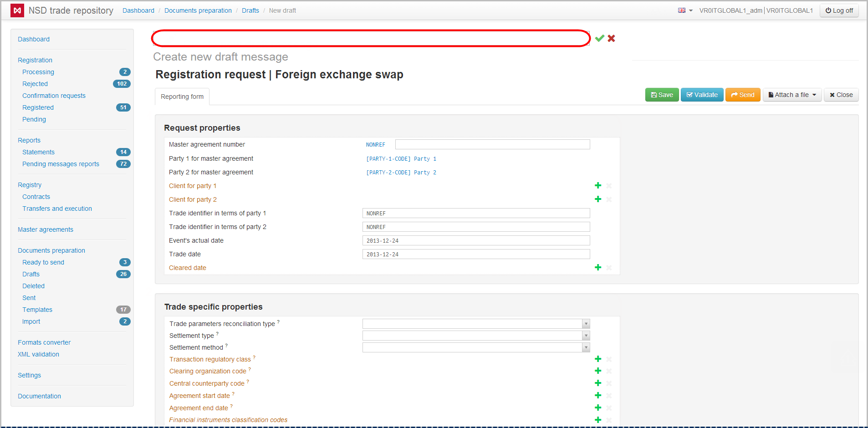Viewport: 868px width, 428px height.
Task: Click the Master agreement number input field
Action: coord(492,144)
